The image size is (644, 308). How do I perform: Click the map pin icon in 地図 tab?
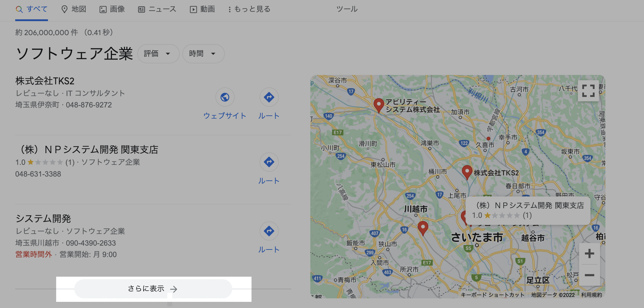click(64, 9)
